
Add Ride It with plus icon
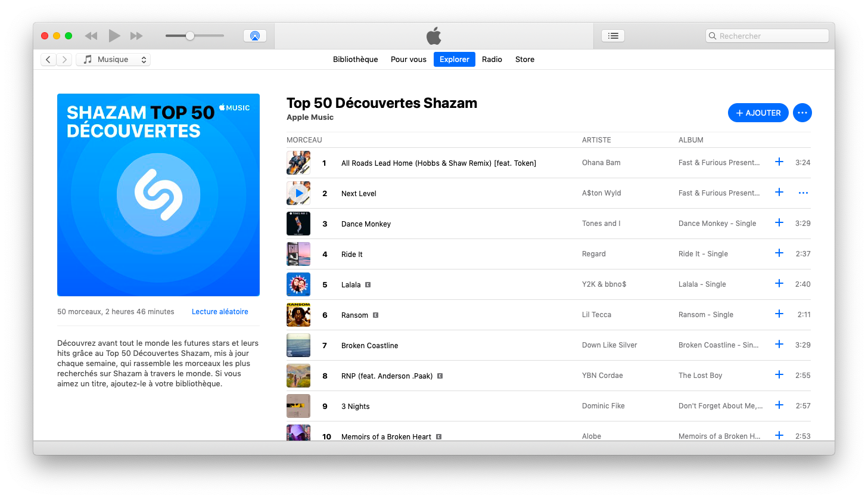[x=779, y=253]
